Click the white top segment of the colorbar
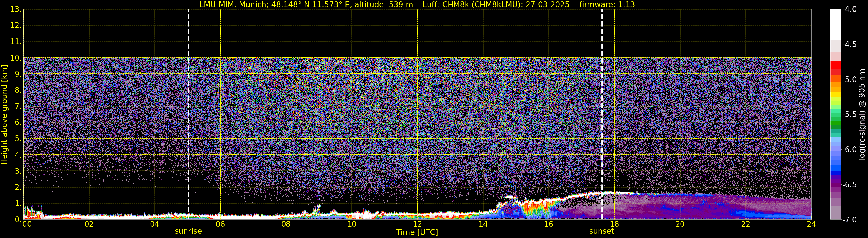 click(836, 24)
